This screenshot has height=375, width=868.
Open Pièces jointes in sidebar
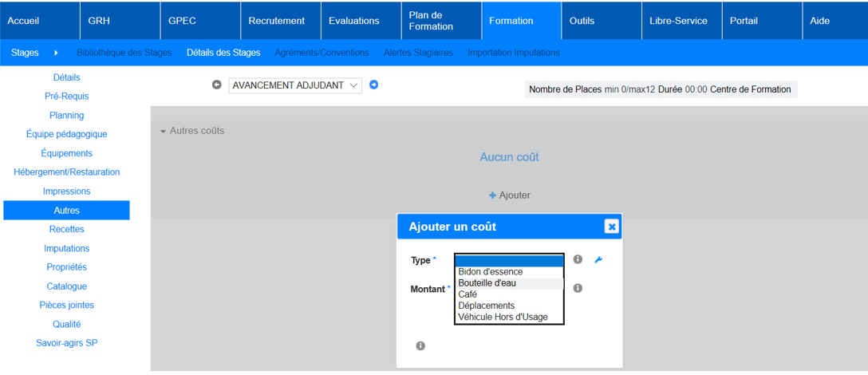tap(67, 306)
